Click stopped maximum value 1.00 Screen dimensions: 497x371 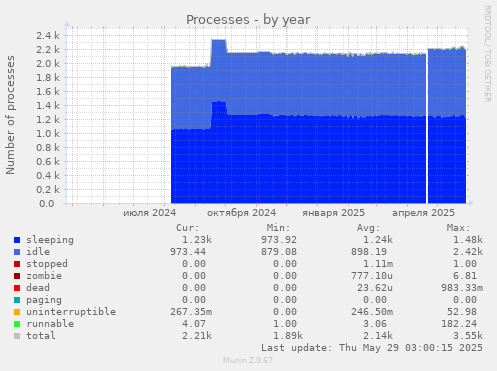pyautogui.click(x=465, y=264)
